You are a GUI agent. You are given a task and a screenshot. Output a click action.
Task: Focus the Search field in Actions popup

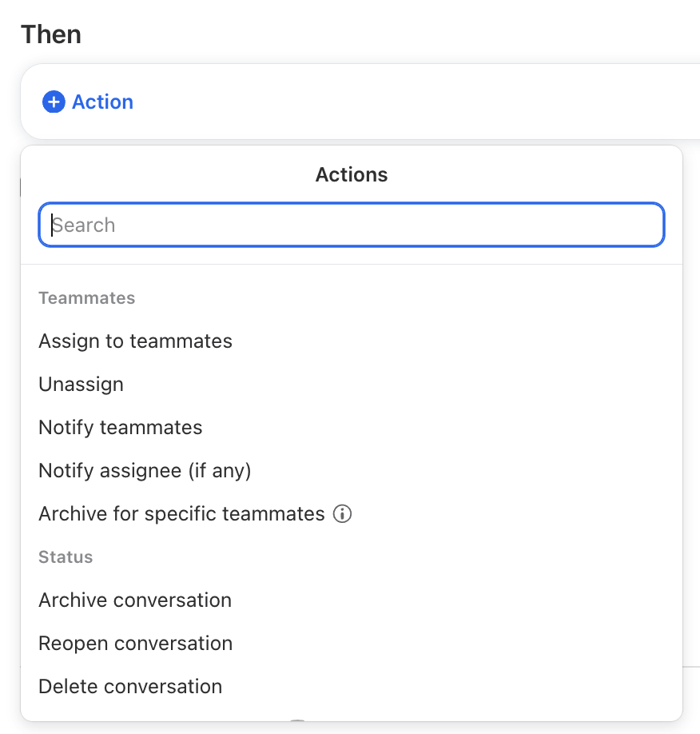coord(352,225)
